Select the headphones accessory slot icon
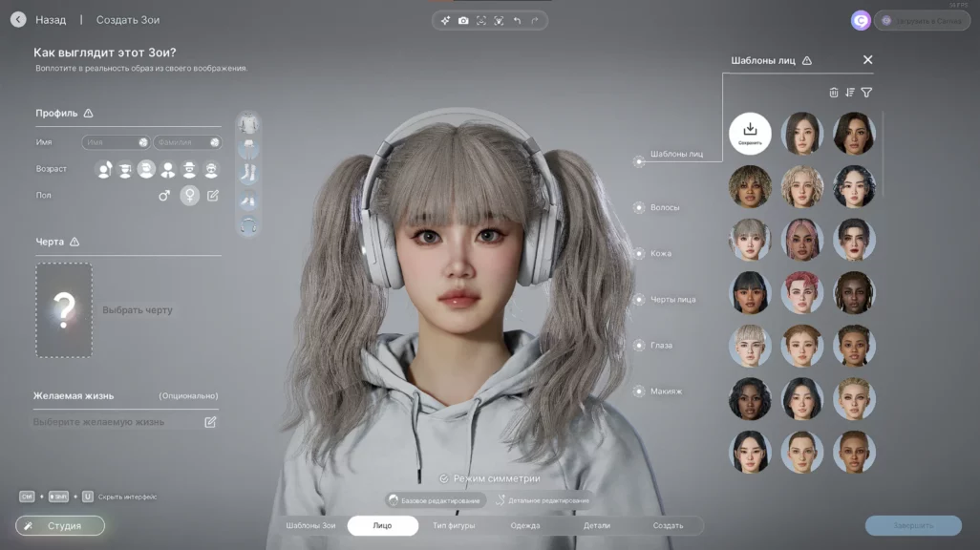980x550 pixels. click(x=248, y=226)
